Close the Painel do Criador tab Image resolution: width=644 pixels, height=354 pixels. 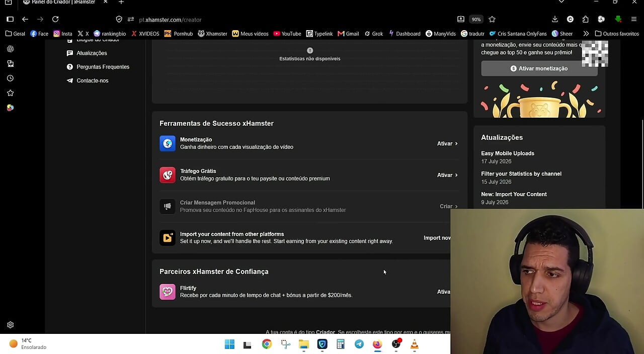pyautogui.click(x=105, y=3)
